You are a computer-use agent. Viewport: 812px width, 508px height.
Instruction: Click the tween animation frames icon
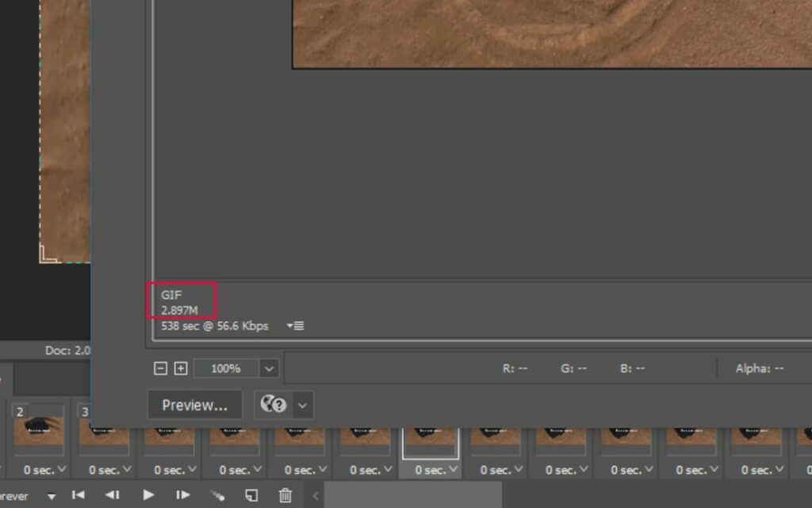tap(217, 495)
